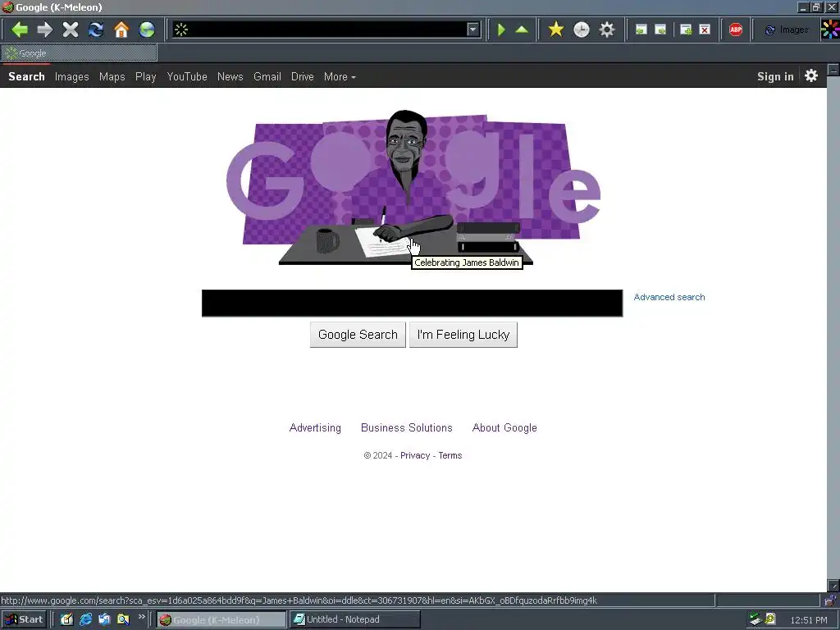The height and width of the screenshot is (630, 840).
Task: Click the Google (K-Meleon) taskbar button
Action: [x=221, y=620]
